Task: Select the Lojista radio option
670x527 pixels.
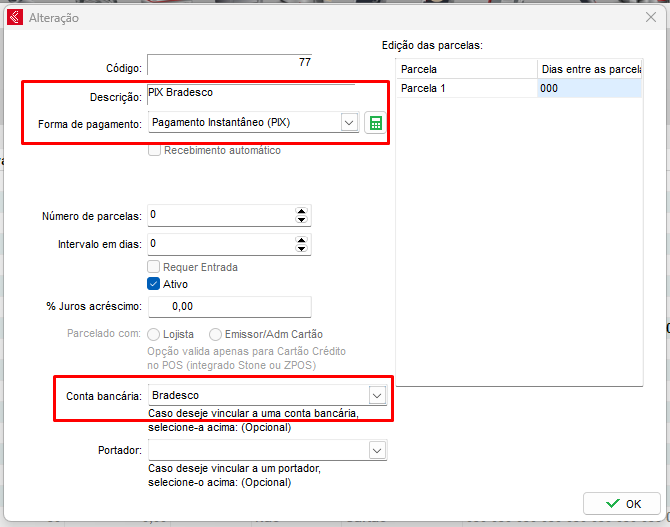Action: click(154, 334)
